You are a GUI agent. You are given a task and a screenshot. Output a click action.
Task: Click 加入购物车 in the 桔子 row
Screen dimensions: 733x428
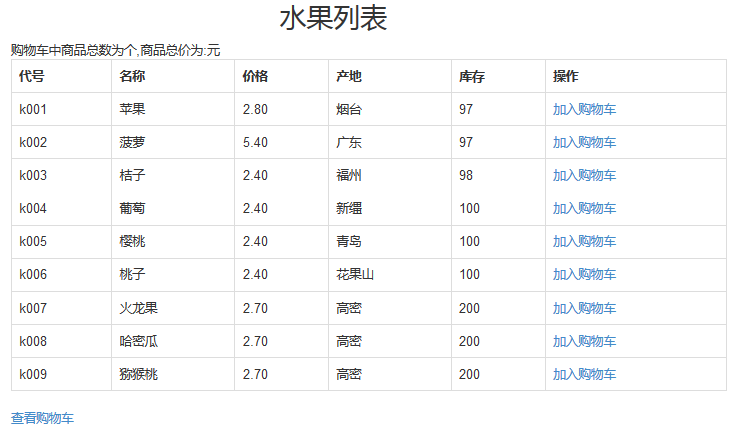pyautogui.click(x=584, y=175)
